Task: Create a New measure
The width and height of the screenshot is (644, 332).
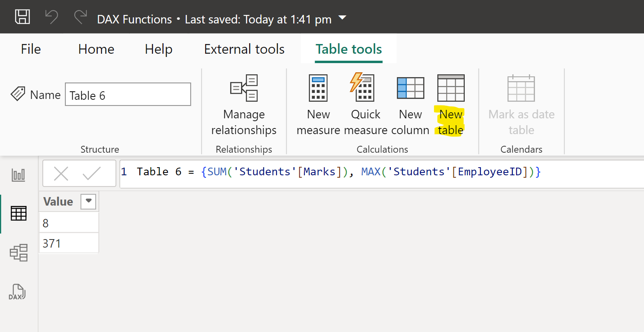Action: pyautogui.click(x=318, y=105)
